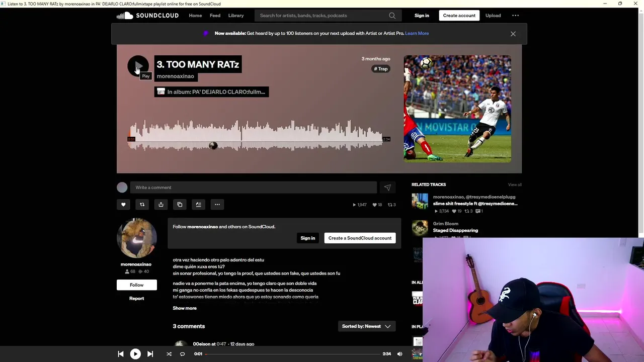Copy link with the copy icon

coord(180,205)
